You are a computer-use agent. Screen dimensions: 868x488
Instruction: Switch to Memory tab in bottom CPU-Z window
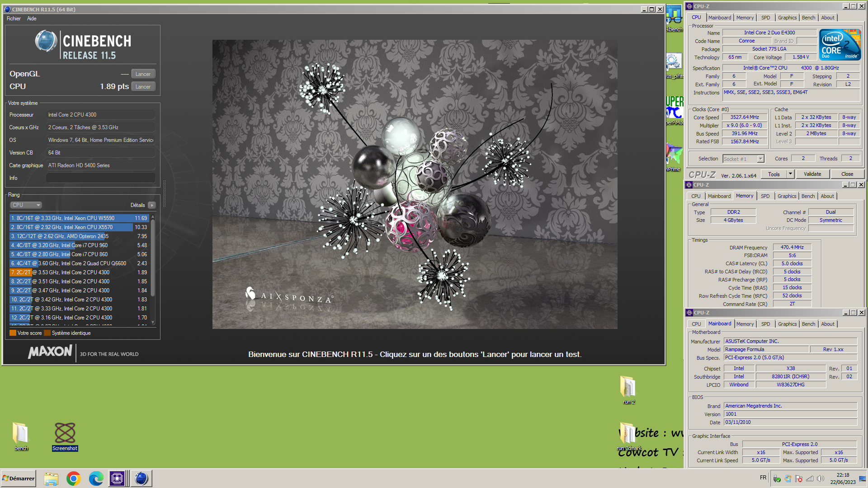pos(745,324)
